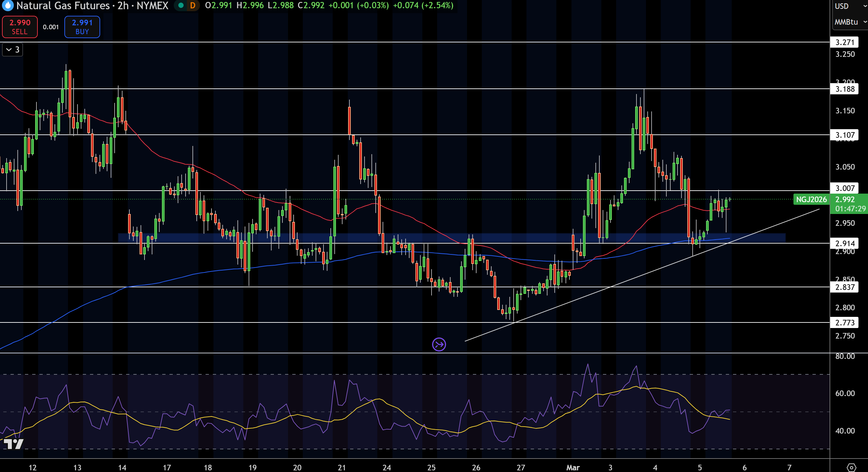
Task: Click the 0.001 spread value
Action: [x=51, y=27]
